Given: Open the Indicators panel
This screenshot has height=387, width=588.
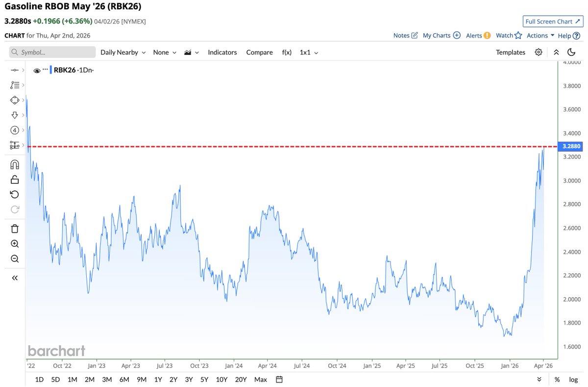Looking at the screenshot, I should 222,52.
